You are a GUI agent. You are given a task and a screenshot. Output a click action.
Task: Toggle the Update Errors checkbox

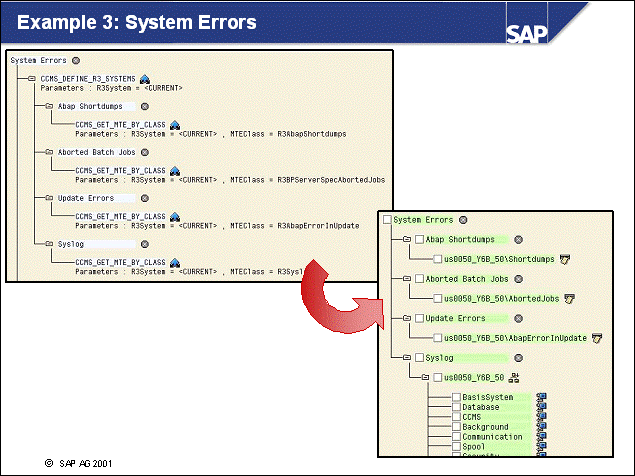418,318
